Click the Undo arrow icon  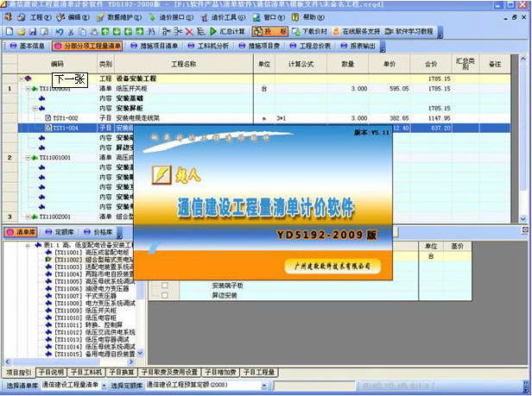coord(60,32)
